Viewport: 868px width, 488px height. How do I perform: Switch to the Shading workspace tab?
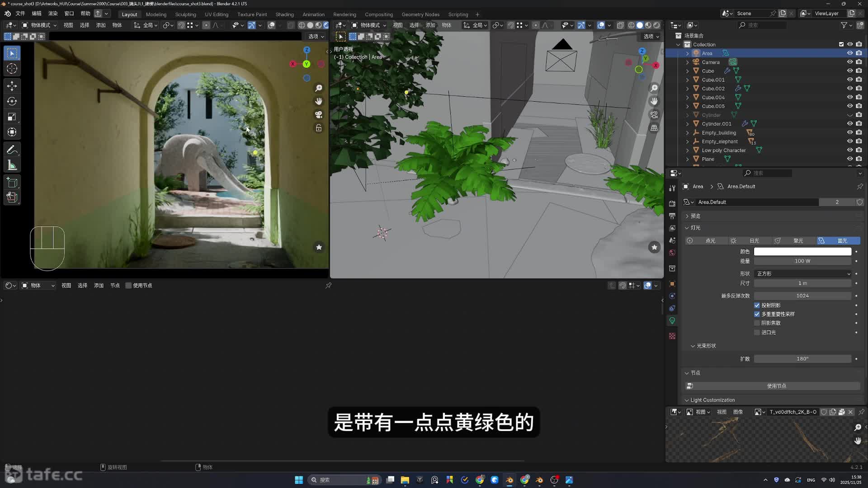284,14
